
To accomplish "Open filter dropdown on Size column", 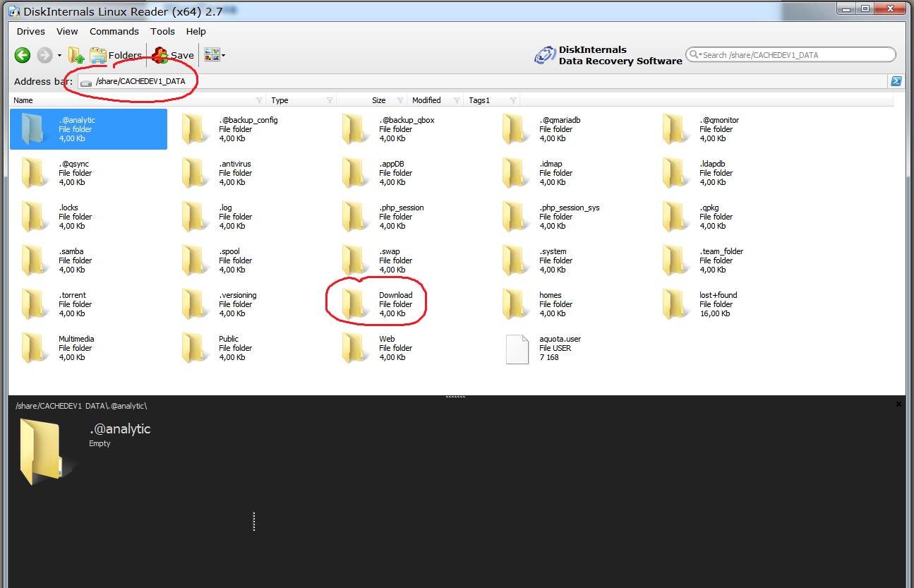I will click(x=401, y=100).
